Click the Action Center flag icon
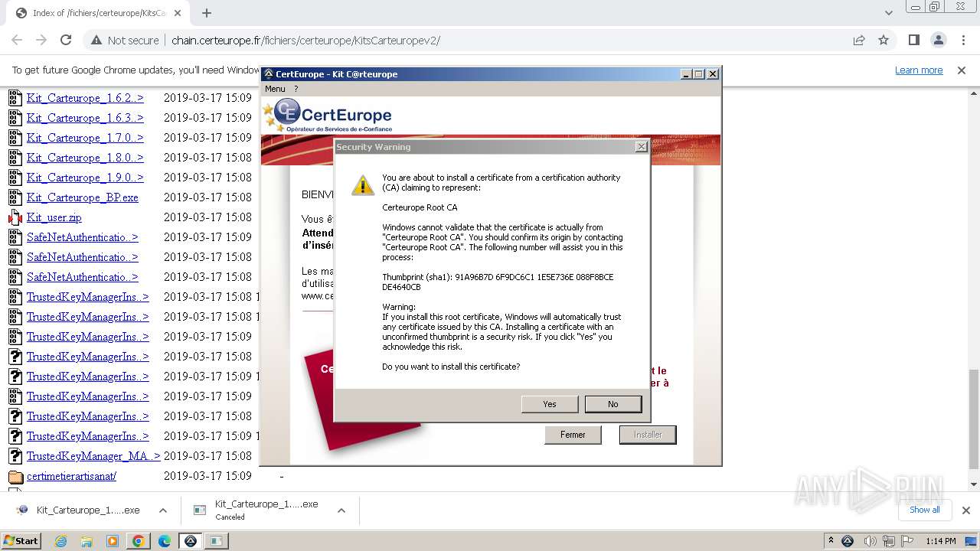 point(907,541)
